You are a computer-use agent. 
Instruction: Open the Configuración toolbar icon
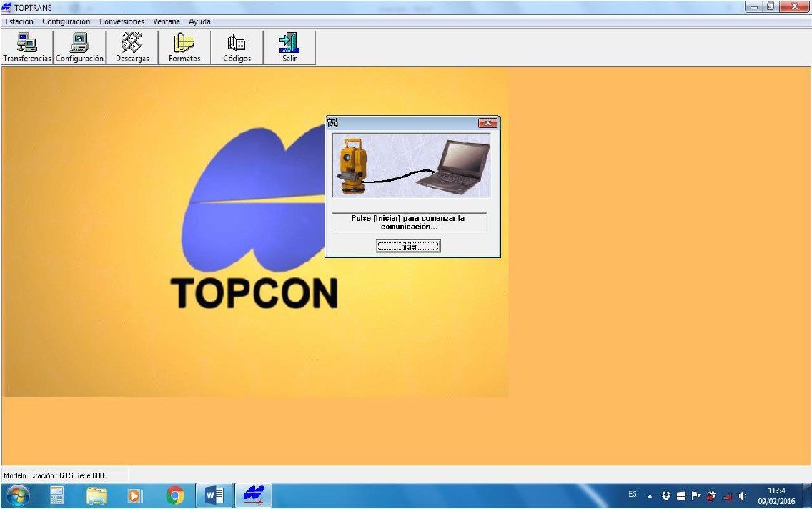[x=80, y=47]
